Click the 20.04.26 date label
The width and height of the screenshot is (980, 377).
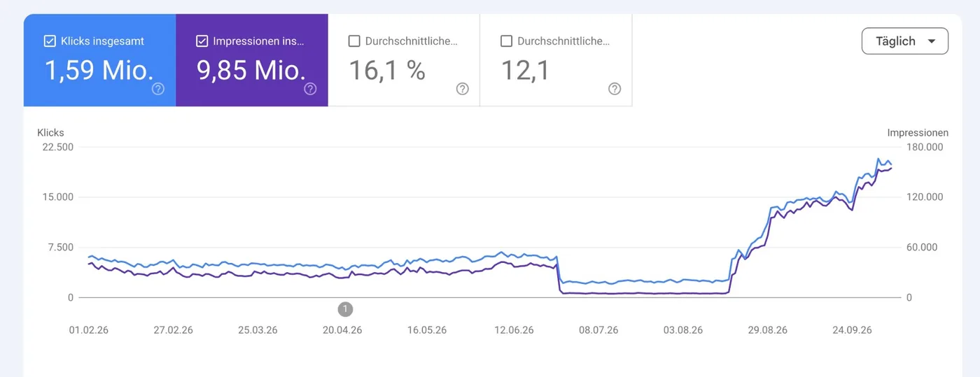tap(342, 330)
